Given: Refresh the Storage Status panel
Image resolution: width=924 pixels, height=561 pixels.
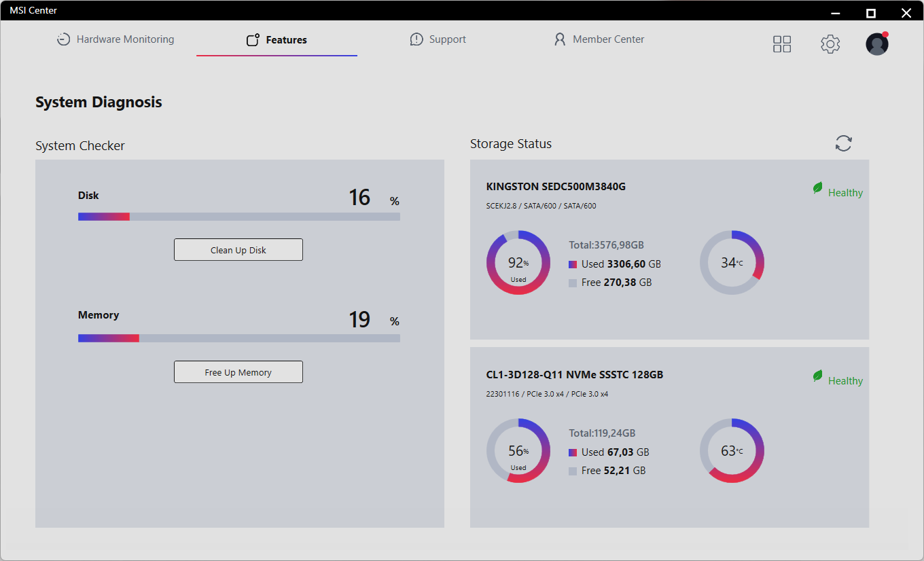Looking at the screenshot, I should [843, 143].
